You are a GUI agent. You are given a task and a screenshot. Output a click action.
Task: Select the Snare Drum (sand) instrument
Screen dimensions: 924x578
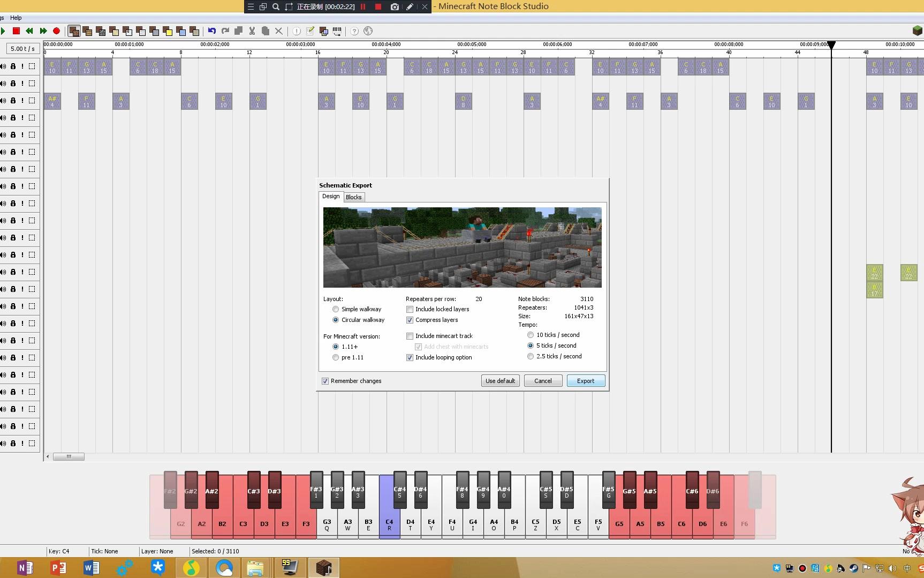point(114,31)
